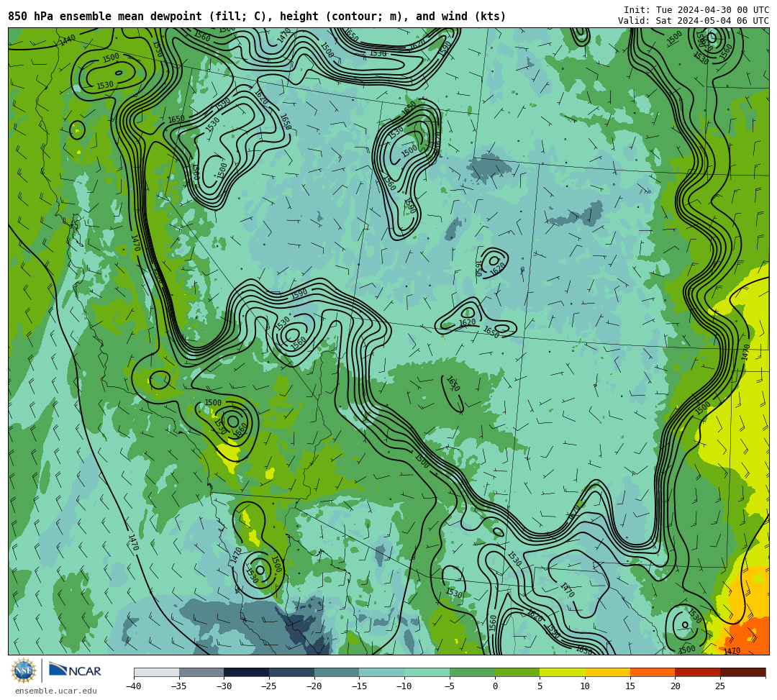777x700 pixels.
Task: Click the colorbar tick label 20
Action: click(675, 686)
